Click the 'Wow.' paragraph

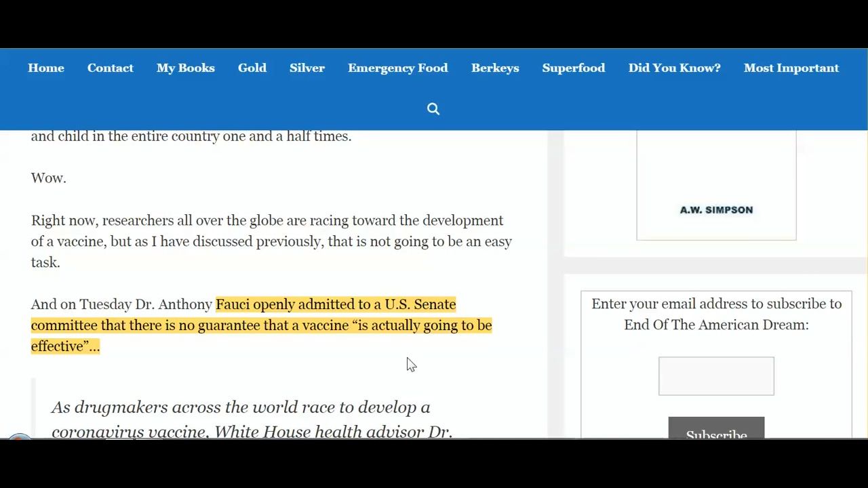pyautogui.click(x=48, y=178)
